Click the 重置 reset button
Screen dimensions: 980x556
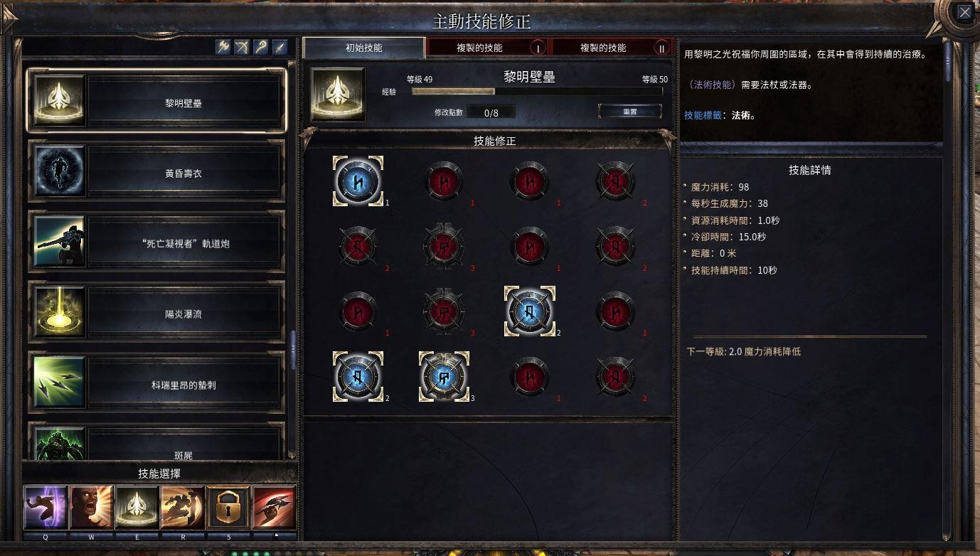[630, 112]
